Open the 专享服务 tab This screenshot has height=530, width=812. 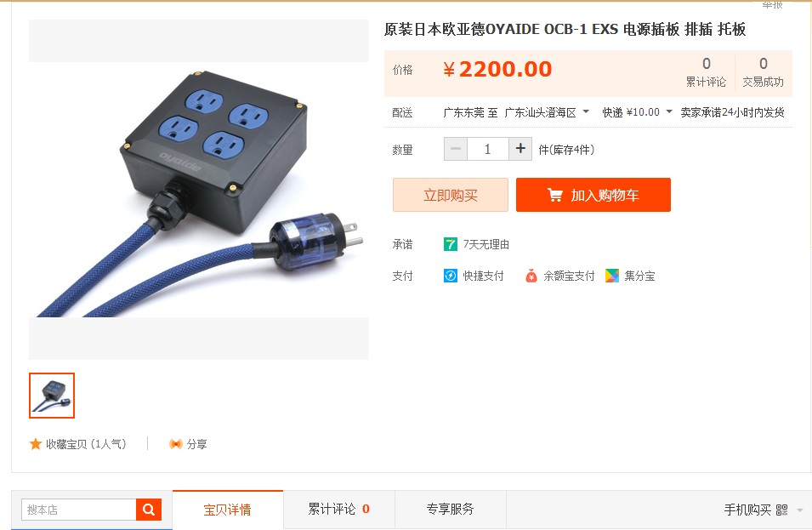coord(451,510)
